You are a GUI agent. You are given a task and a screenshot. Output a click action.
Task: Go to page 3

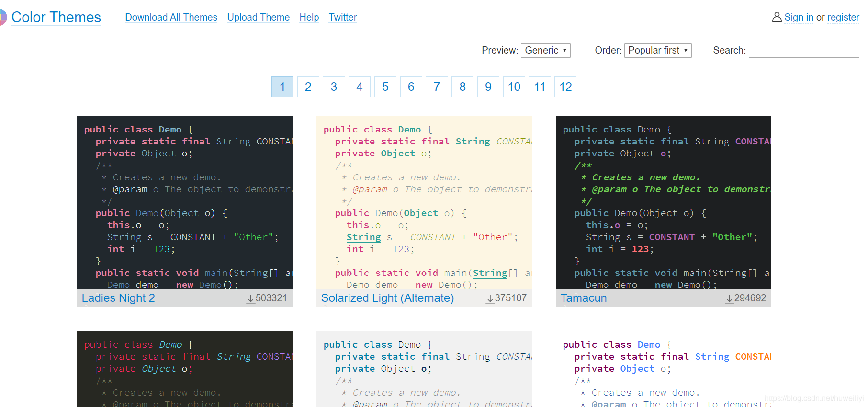334,87
